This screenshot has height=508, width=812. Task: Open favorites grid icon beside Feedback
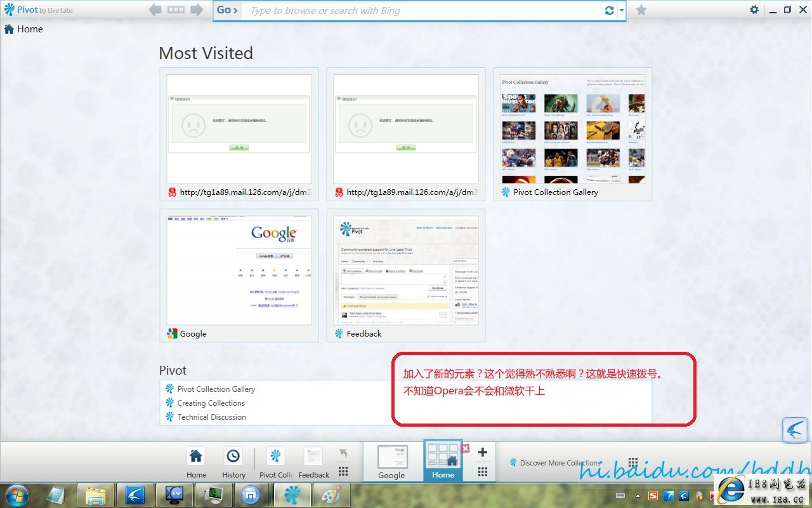pos(343,471)
